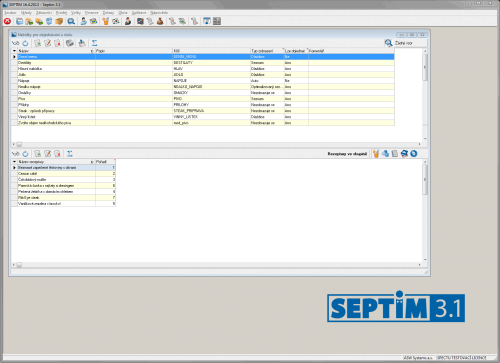Click the cocktail glass icon next to Receptury ve skupině

pos(376,154)
